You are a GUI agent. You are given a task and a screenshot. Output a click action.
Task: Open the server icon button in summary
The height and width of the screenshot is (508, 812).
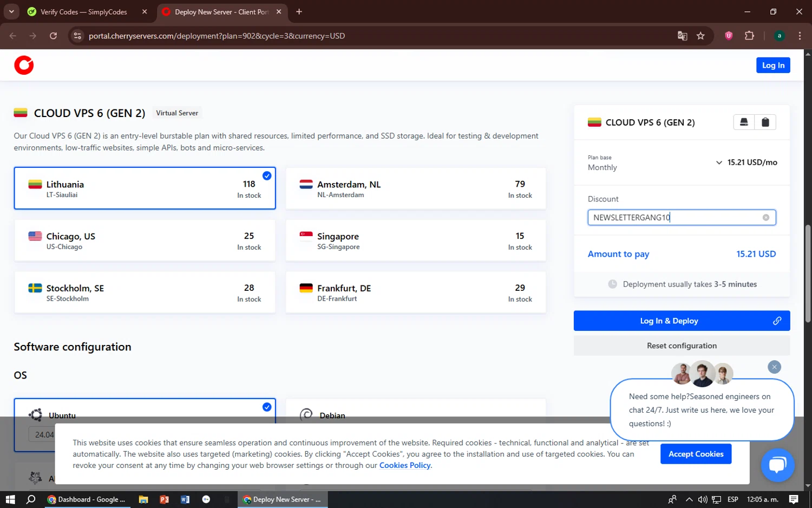point(744,122)
